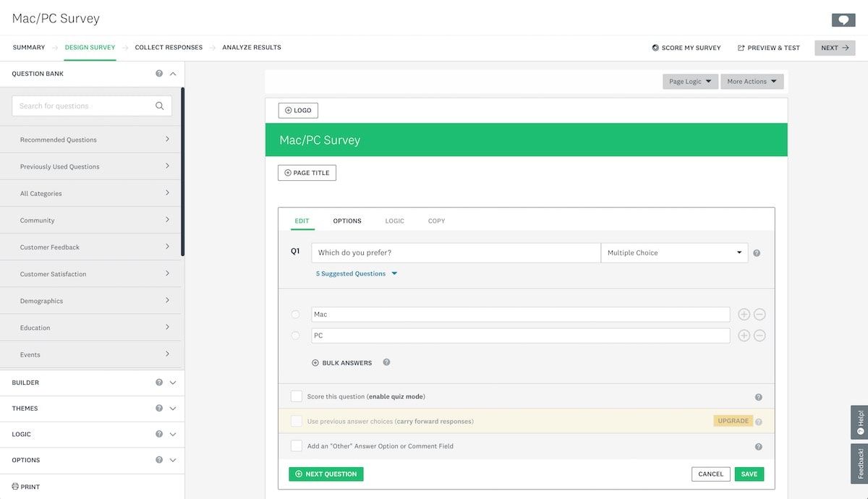The width and height of the screenshot is (868, 499).
Task: Click the Which do you prefer question field
Action: pos(456,253)
